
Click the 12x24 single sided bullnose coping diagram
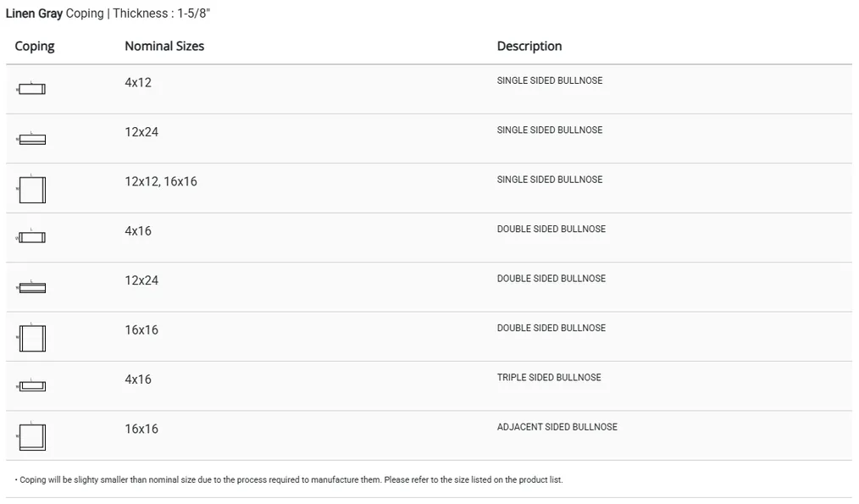32,140
